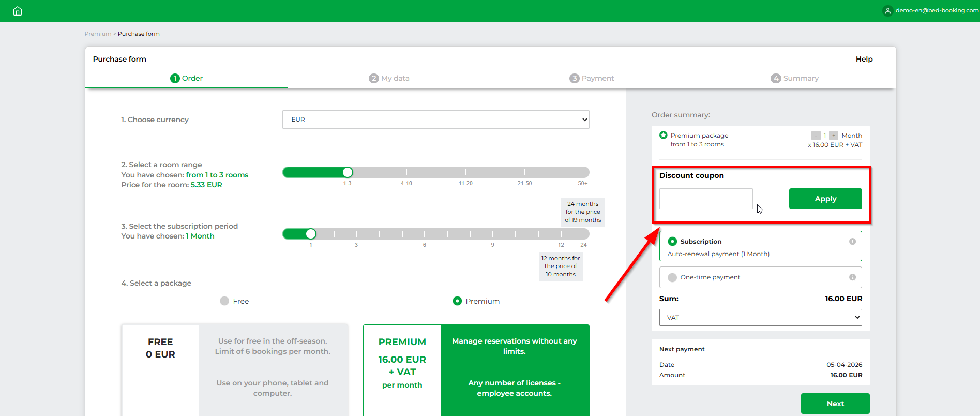
Task: Click the Premium package star icon
Action: coord(664,135)
